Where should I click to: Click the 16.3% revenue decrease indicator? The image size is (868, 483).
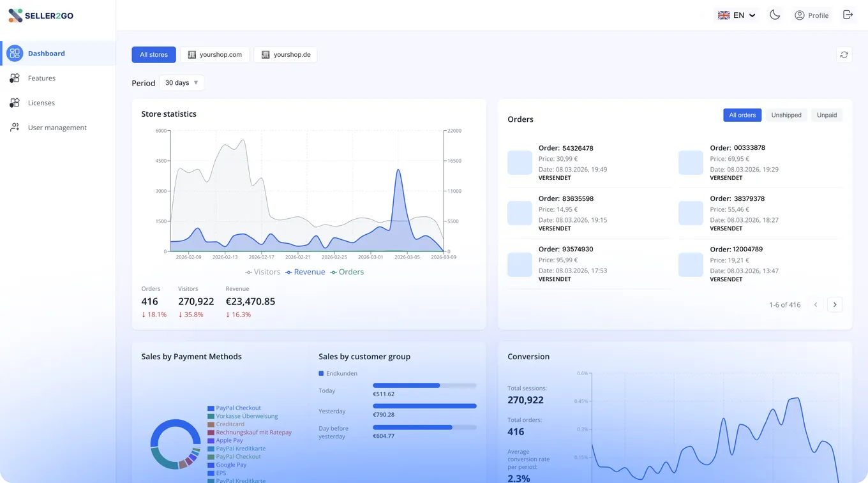tap(238, 315)
